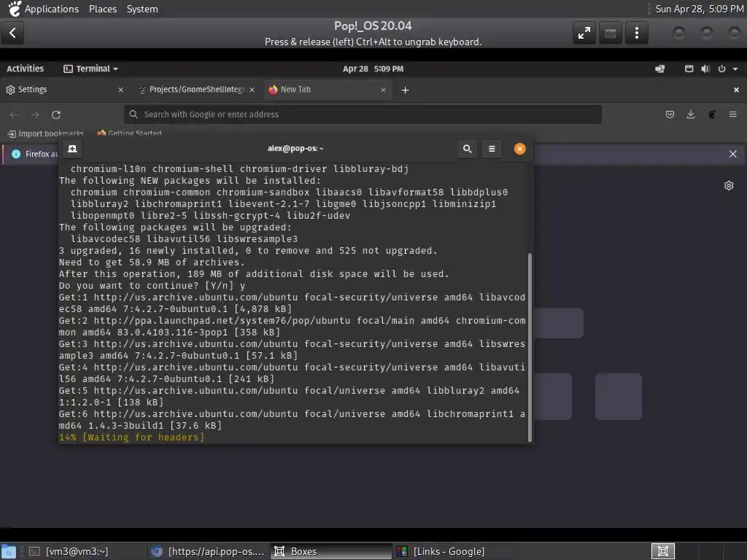Click the "14% [Waiting for headers]" progress line
Viewport: 747px width, 560px height.
pos(131,437)
